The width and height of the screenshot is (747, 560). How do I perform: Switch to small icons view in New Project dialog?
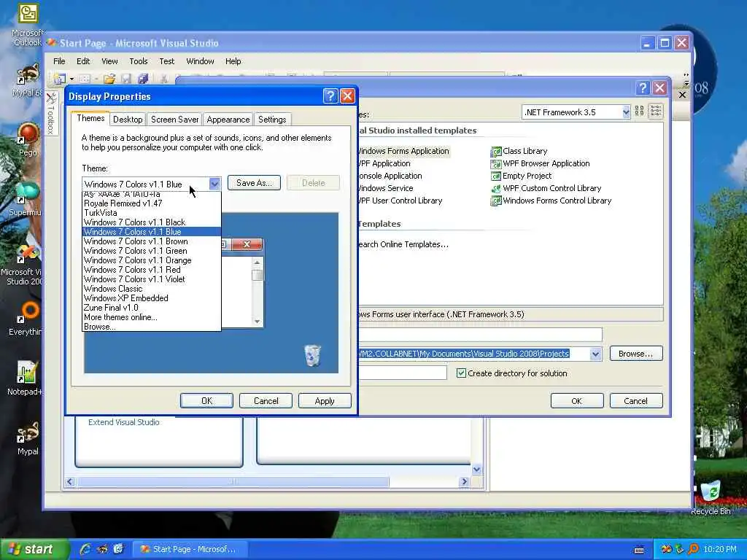point(656,112)
